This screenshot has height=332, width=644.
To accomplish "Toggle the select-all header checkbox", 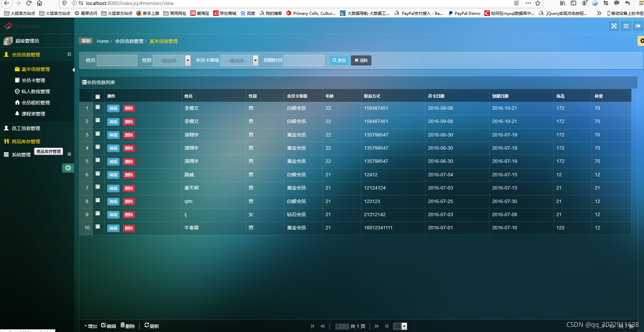I will click(x=97, y=97).
